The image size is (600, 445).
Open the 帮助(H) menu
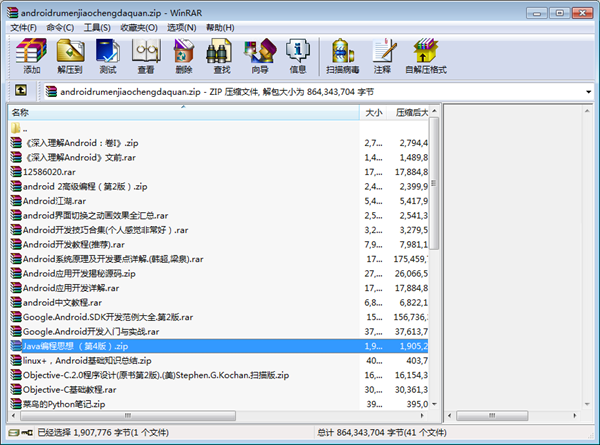tap(220, 28)
